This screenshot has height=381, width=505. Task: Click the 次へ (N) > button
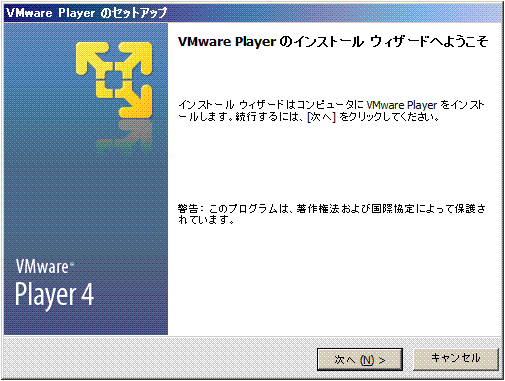[360, 359]
